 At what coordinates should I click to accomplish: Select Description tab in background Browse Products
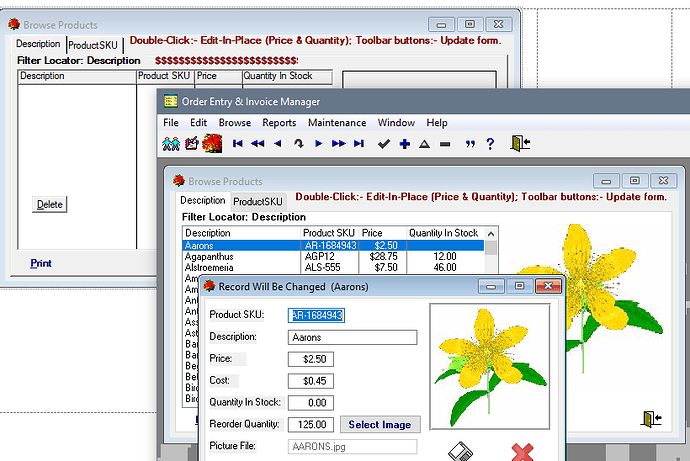38,44
